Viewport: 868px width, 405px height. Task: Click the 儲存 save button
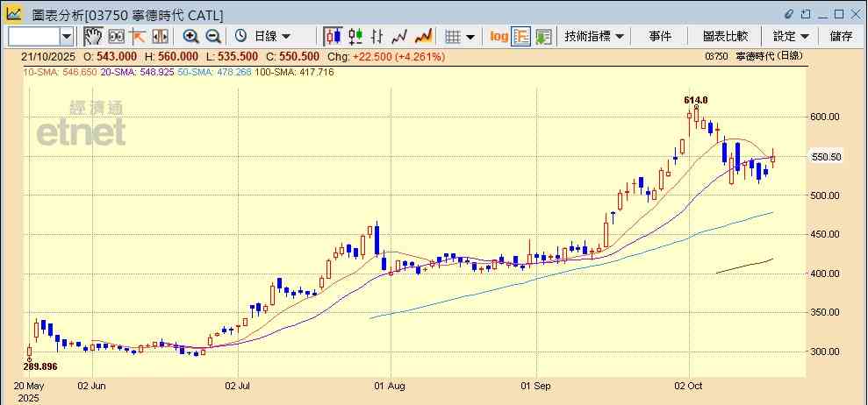click(841, 36)
